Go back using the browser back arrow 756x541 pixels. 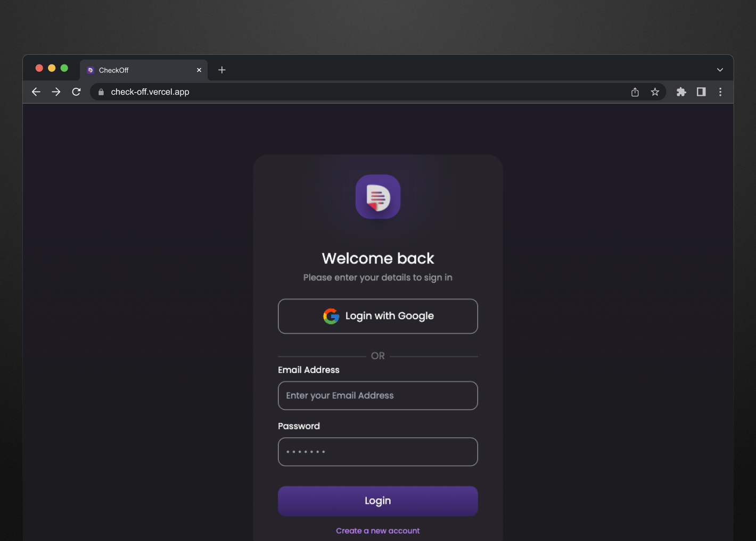coord(36,92)
